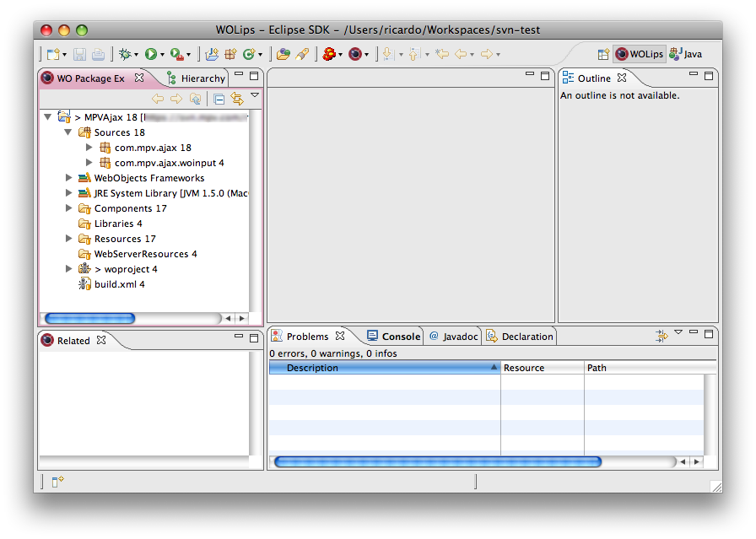Screen dimensions: 756x539
Task: Expand the com.mpv.ajax package
Action: [89, 147]
